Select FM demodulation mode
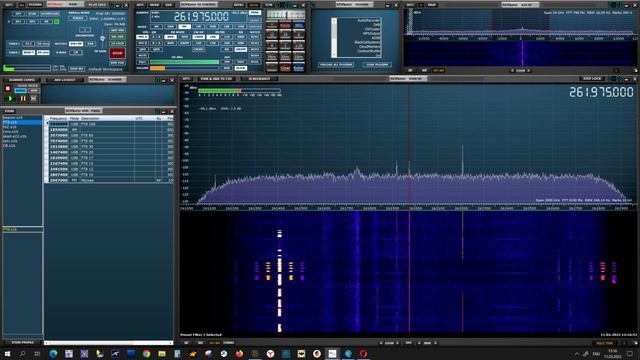This screenshot has height=360, width=640. point(184,27)
